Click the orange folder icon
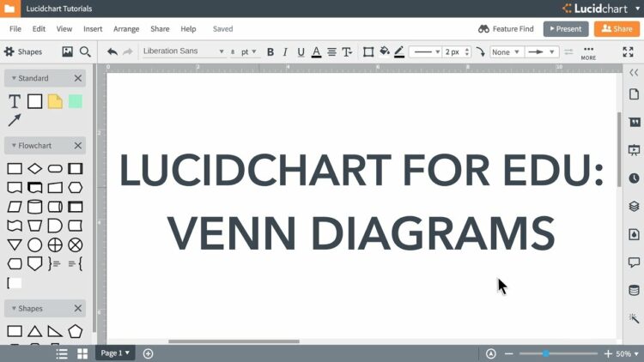 point(9,9)
